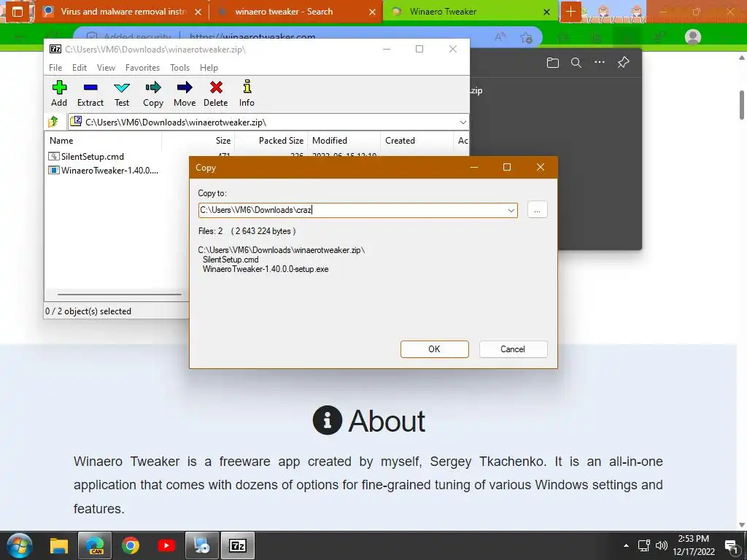Click the Info toolbar icon in 7-Zip
The image size is (747, 560).
pyautogui.click(x=247, y=94)
